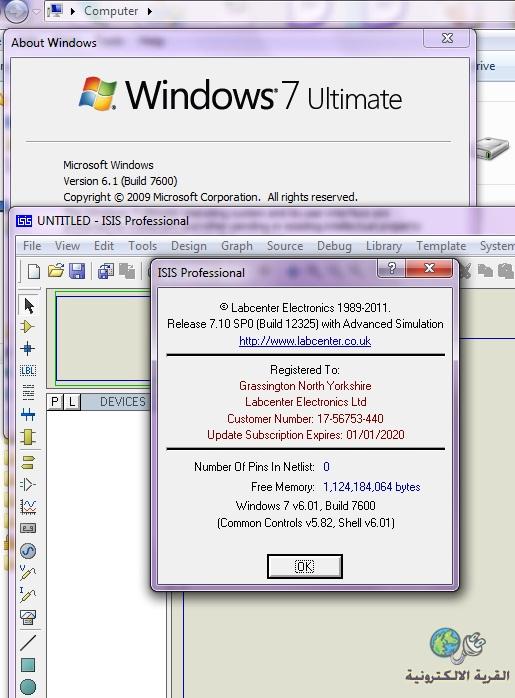Click the New File toolbar icon

34,271
